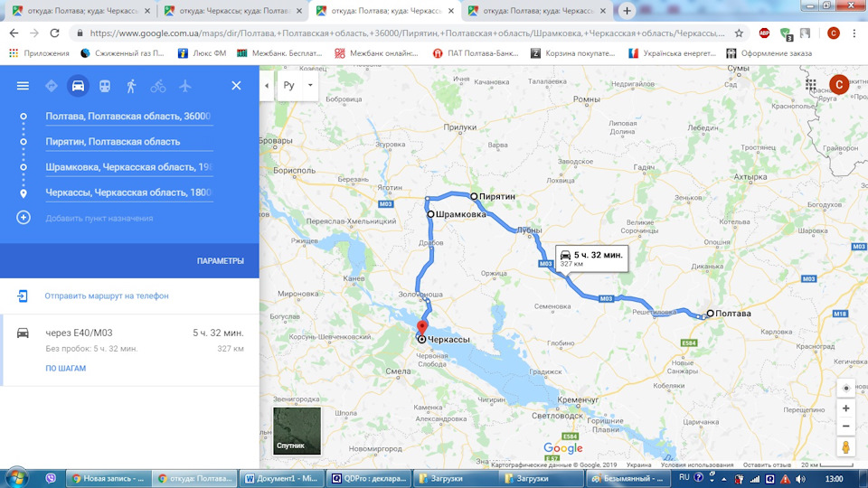Open the Ру input language dropdown
Screen dimensions: 868x488
297,86
